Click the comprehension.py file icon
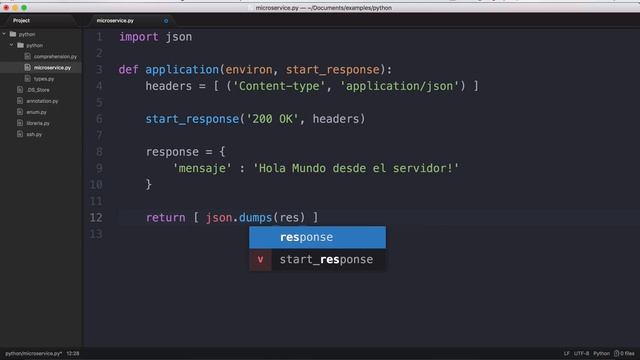This screenshot has width=640, height=360. [x=27, y=56]
